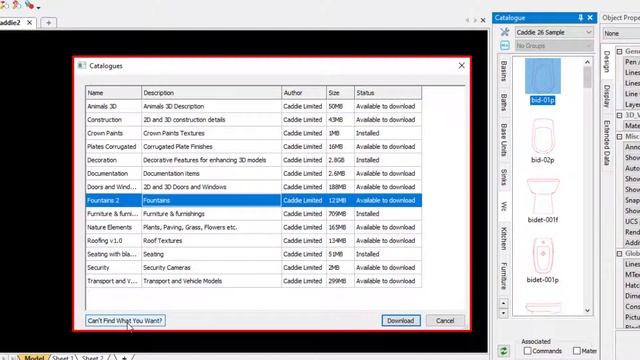Pin the Catalogue panel
This screenshot has width=640, height=360.
(x=580, y=18)
